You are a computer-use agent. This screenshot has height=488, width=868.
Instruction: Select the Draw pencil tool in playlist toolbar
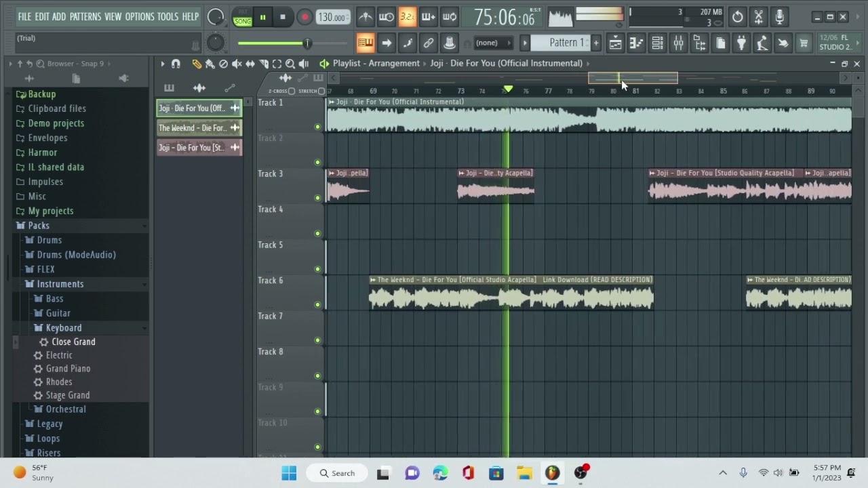197,64
